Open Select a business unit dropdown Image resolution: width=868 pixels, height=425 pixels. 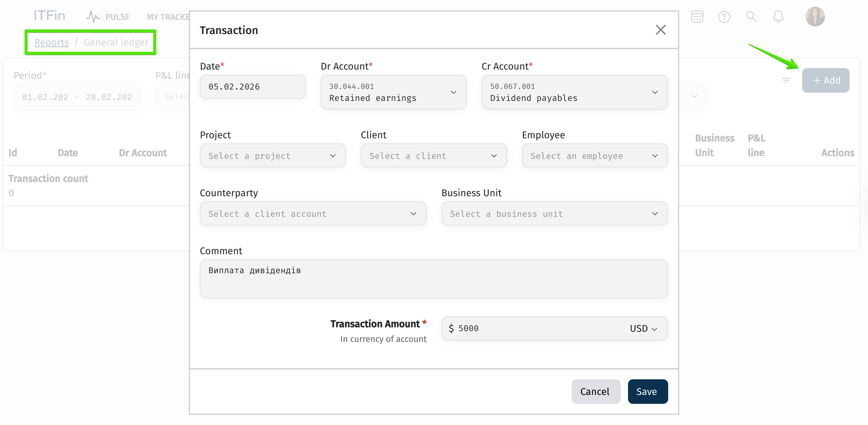tap(554, 214)
